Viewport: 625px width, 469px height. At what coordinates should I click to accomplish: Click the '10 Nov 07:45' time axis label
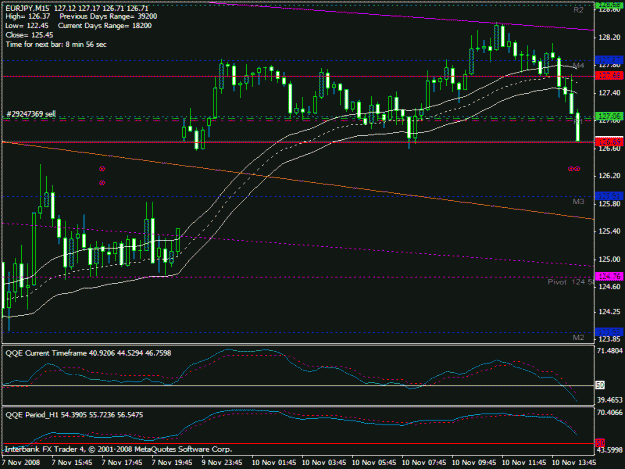pos(424,463)
